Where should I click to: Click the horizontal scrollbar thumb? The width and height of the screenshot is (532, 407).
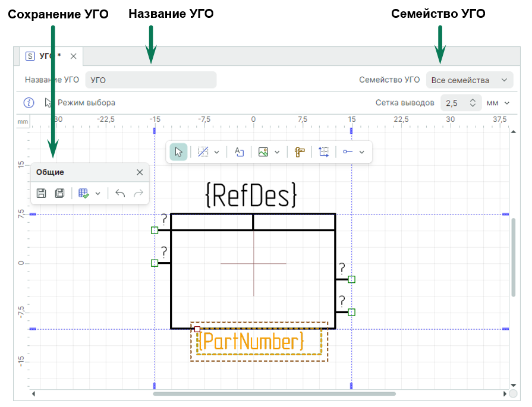(273, 393)
